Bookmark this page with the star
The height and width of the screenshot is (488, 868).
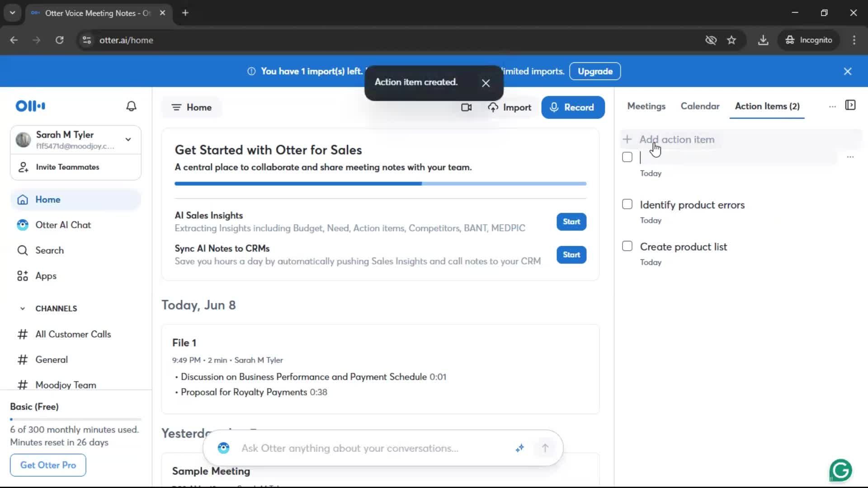point(731,40)
